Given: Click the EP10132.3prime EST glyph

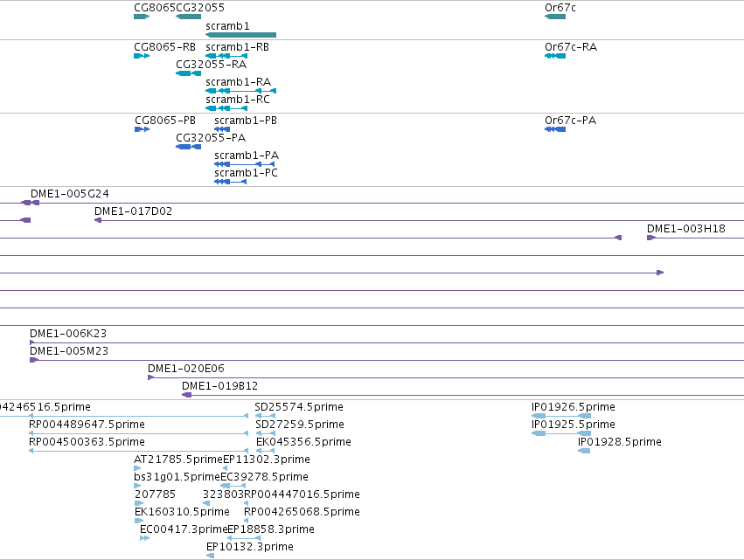Looking at the screenshot, I should [x=210, y=556].
